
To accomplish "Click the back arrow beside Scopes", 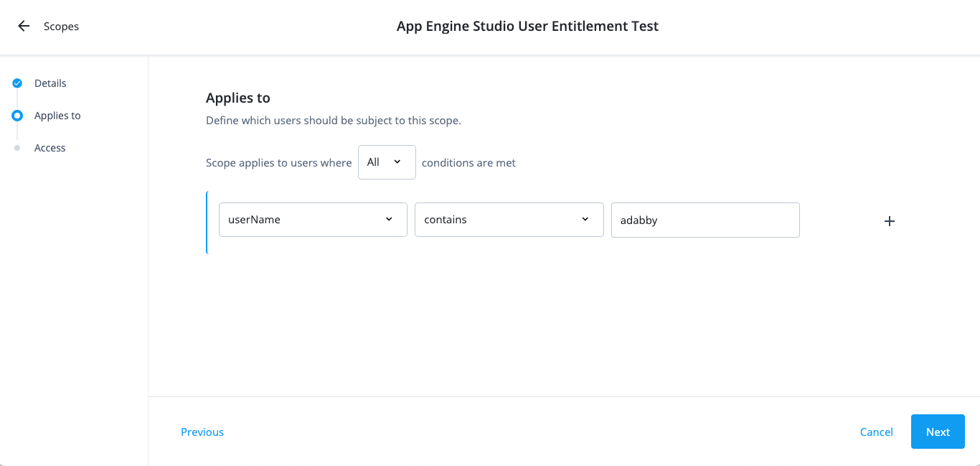I will (23, 26).
